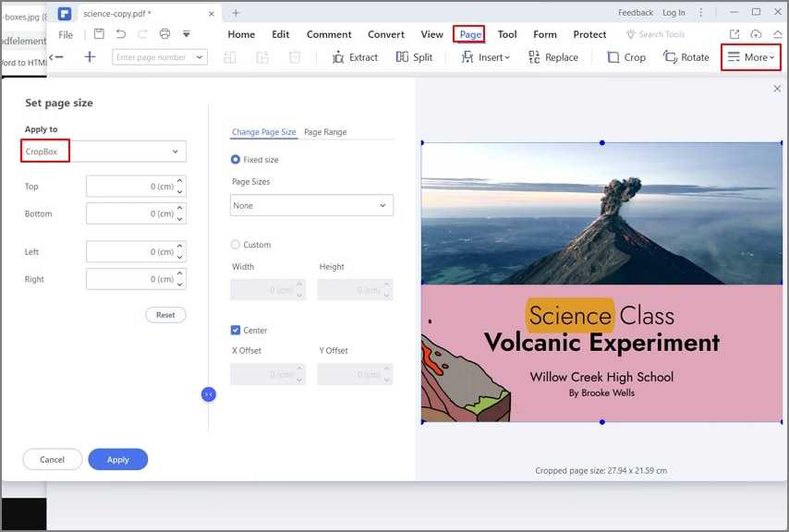Click the undo arrow icon
789x532 pixels.
pyautogui.click(x=121, y=33)
